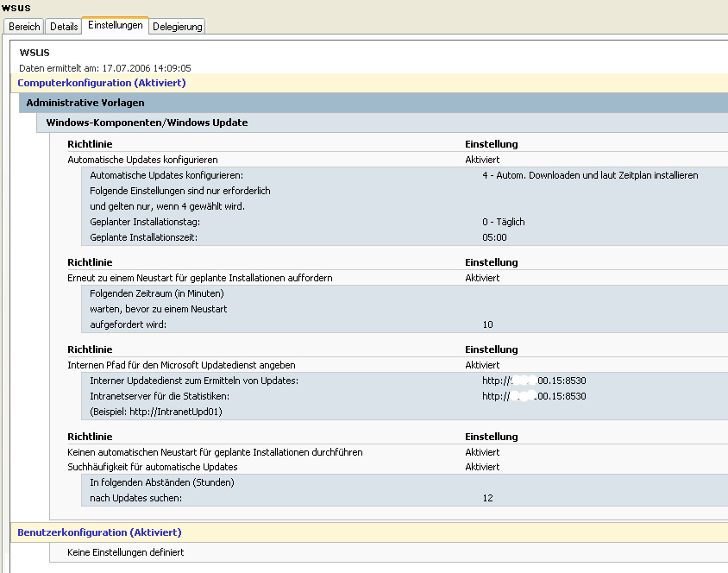
Task: Open the Details tab
Action: click(x=64, y=27)
